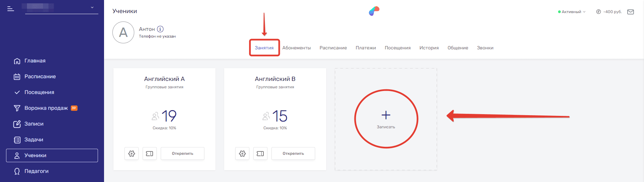Click Открепить button for Английский B
The width and height of the screenshot is (644, 182).
pos(293,153)
